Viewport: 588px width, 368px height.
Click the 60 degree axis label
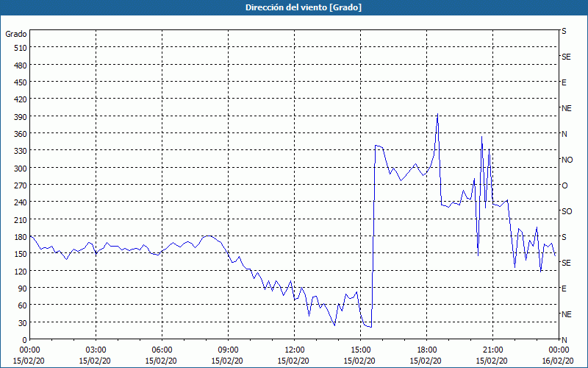pos(23,305)
